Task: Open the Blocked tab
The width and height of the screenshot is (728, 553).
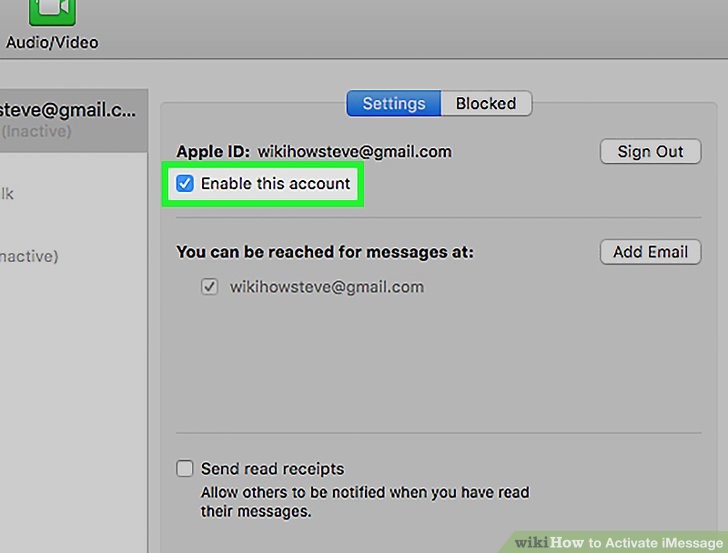Action: click(486, 103)
